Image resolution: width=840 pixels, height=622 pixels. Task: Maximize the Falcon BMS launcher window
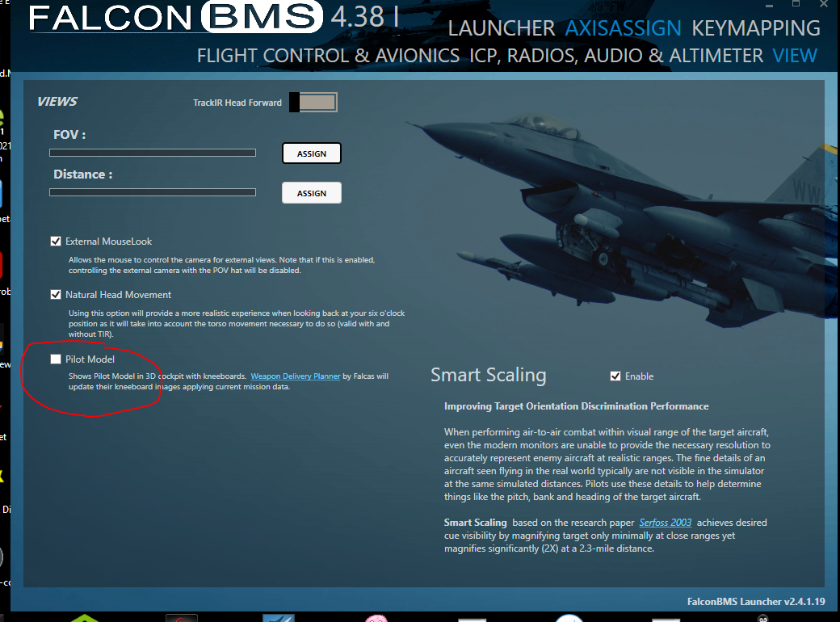click(x=796, y=4)
